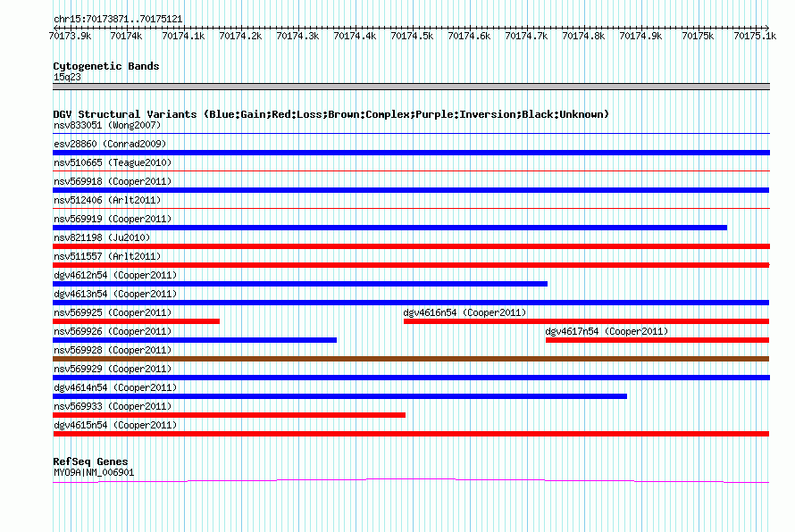
Task: Select the blue nsv569926 gain bar
Action: pyautogui.click(x=195, y=340)
